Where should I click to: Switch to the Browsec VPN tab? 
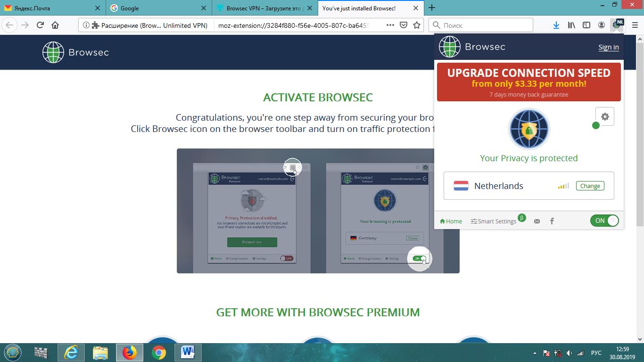(x=264, y=8)
